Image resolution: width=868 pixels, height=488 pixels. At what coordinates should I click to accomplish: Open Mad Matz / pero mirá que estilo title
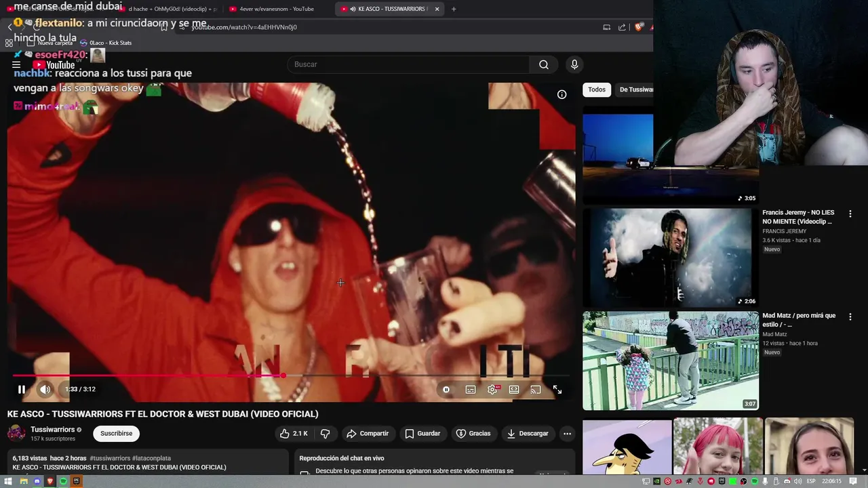799,320
